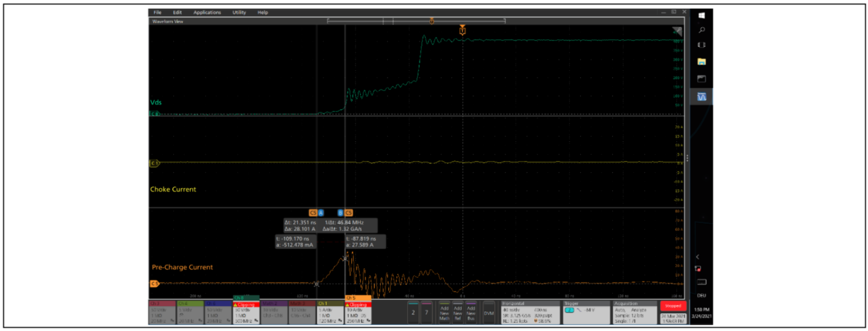Click cursor B marker label
Image resolution: width=868 pixels, height=331 pixels.
(x=340, y=213)
